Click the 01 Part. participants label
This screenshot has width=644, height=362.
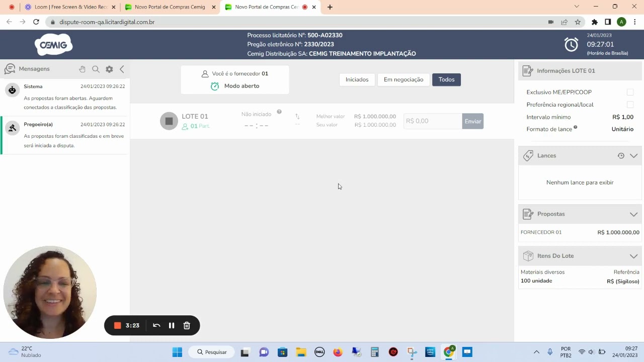point(196,126)
